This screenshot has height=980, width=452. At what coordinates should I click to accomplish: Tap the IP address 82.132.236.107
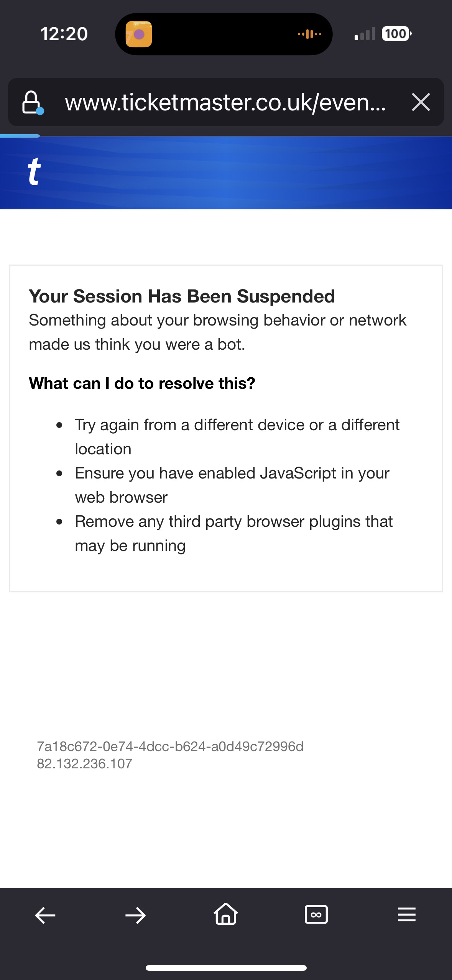84,764
